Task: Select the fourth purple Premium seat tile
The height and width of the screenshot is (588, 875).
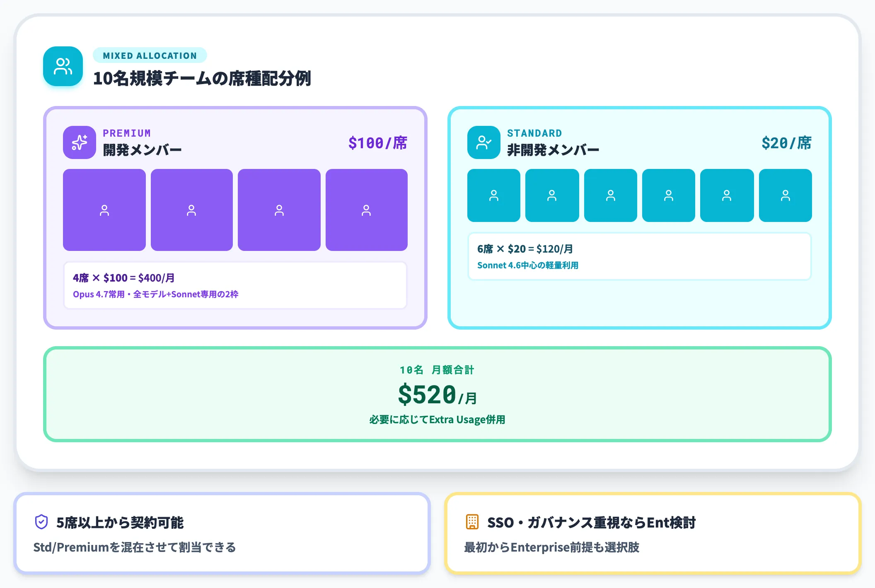Action: (367, 210)
